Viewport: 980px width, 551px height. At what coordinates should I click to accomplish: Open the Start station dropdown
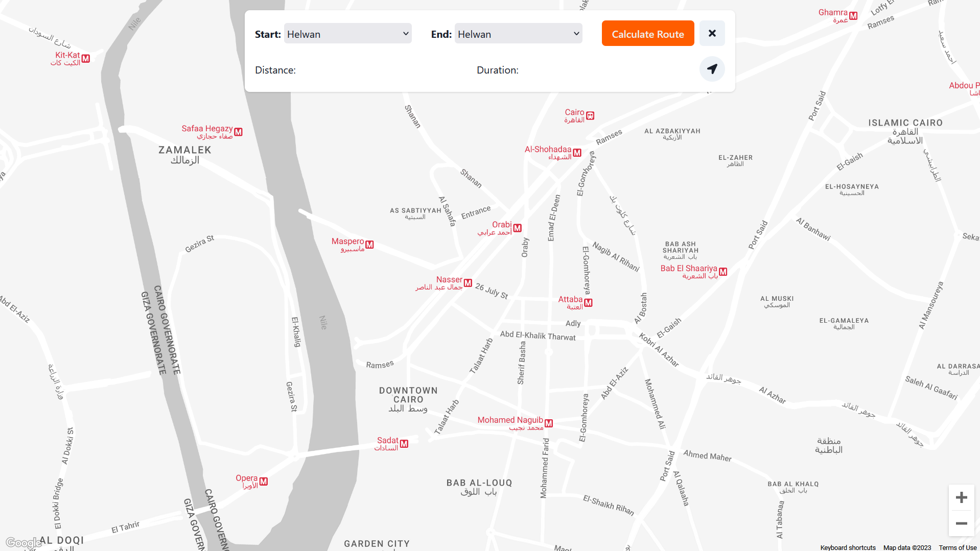coord(347,34)
